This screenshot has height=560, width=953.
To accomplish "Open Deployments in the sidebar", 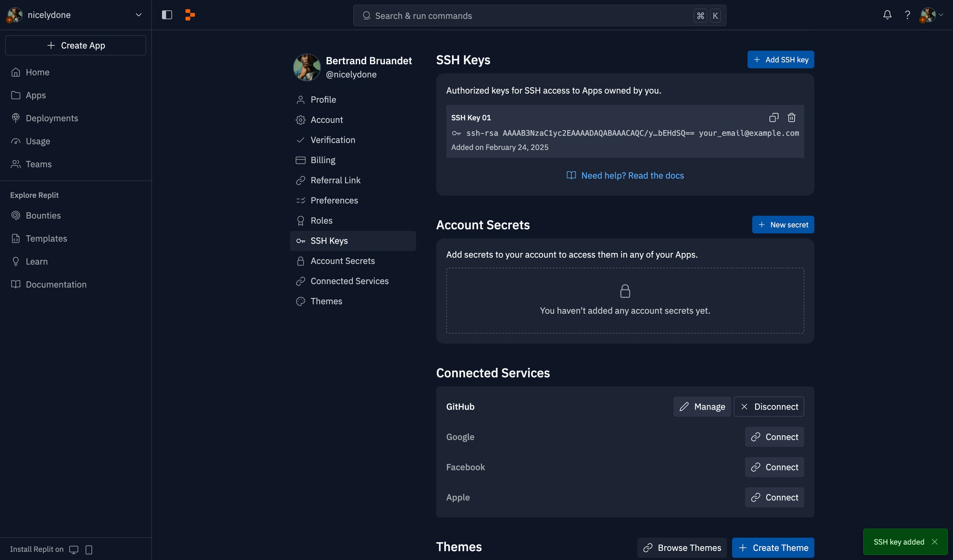I will [75, 118].
